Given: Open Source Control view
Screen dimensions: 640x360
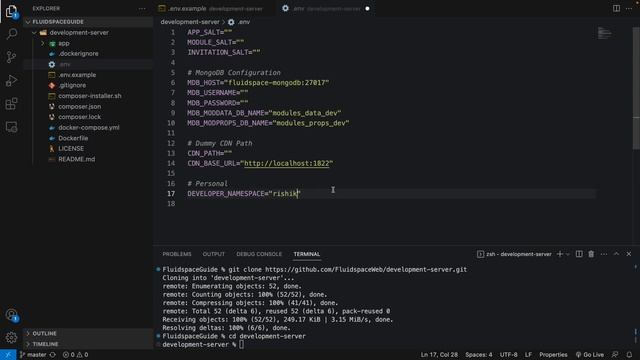Looking at the screenshot, I should [11, 57].
